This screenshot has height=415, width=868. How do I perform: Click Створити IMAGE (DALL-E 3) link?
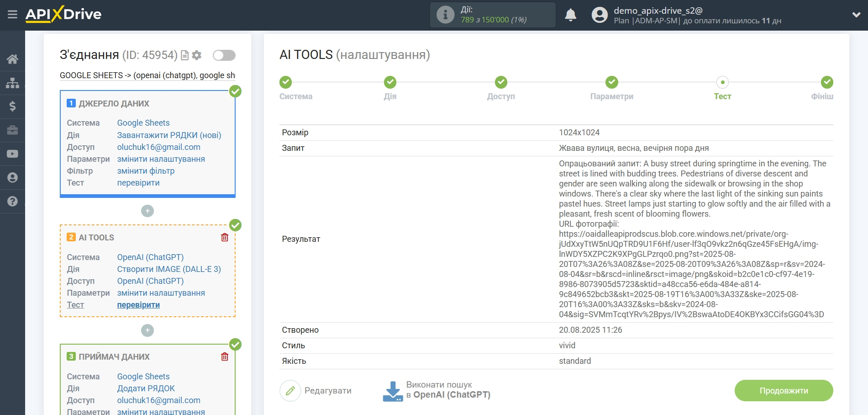click(169, 269)
